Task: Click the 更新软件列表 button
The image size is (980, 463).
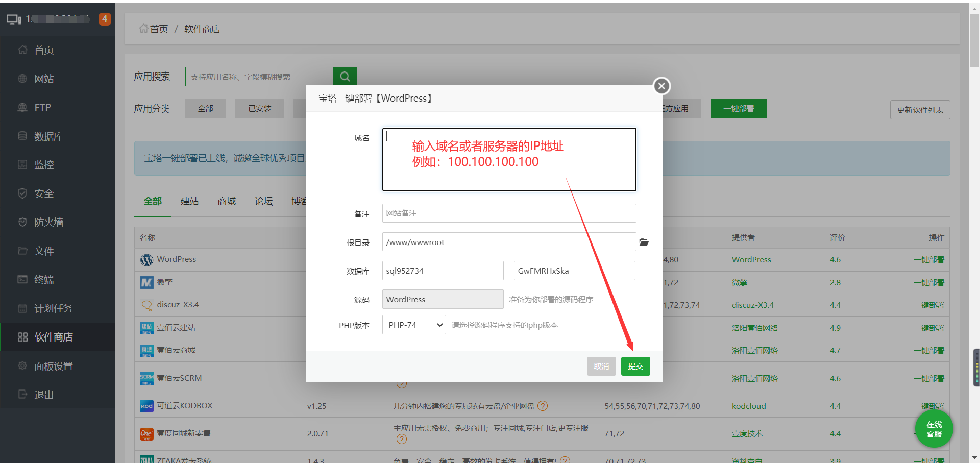Action: (x=920, y=110)
